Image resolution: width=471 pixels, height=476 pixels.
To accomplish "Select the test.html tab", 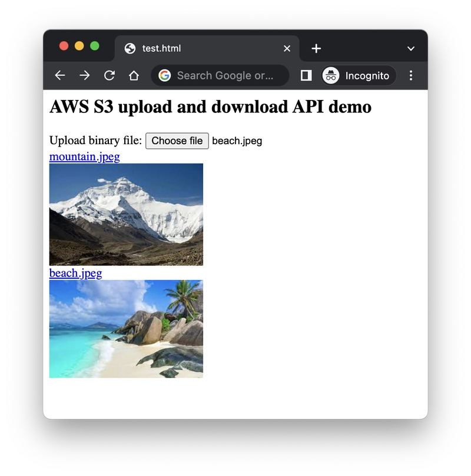I will pos(207,48).
